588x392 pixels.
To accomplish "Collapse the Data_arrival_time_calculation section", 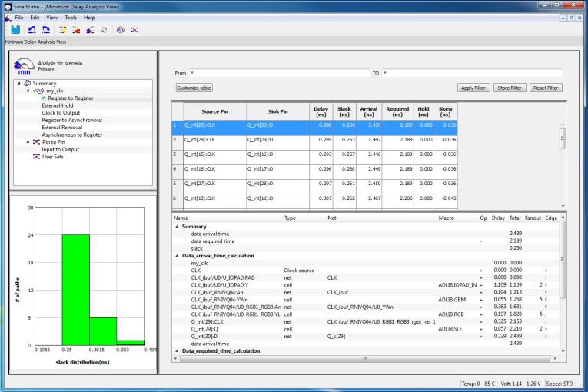I will [x=178, y=255].
